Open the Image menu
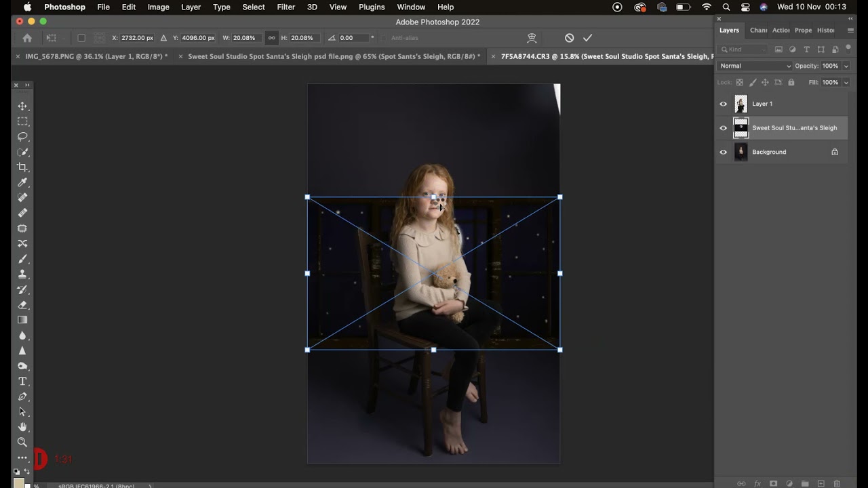The height and width of the screenshot is (488, 868). coord(158,7)
